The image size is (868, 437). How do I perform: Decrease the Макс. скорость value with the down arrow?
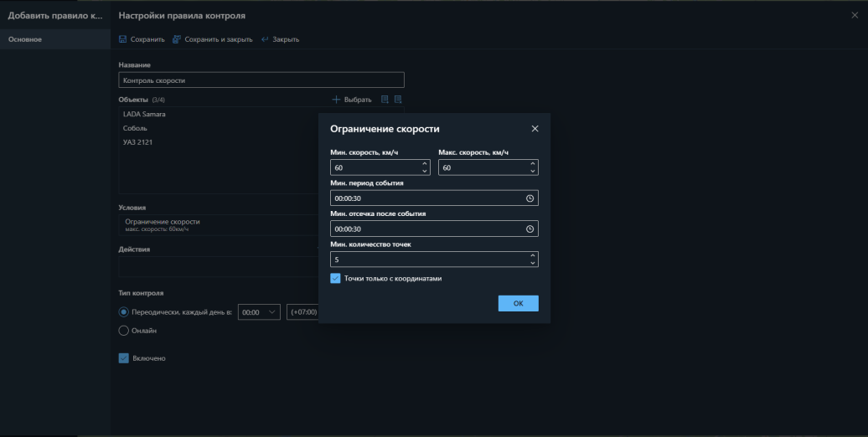[533, 172]
